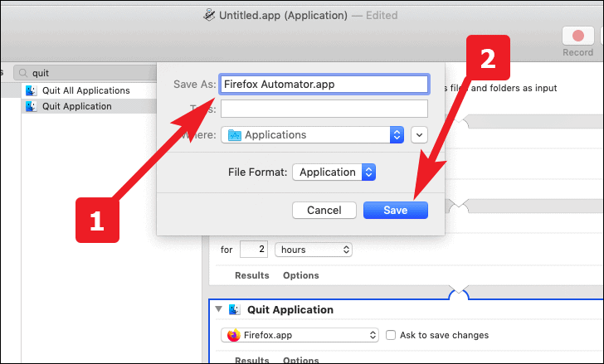The width and height of the screenshot is (604, 364).
Task: Collapse the Quit Application action with triangle
Action: [219, 309]
